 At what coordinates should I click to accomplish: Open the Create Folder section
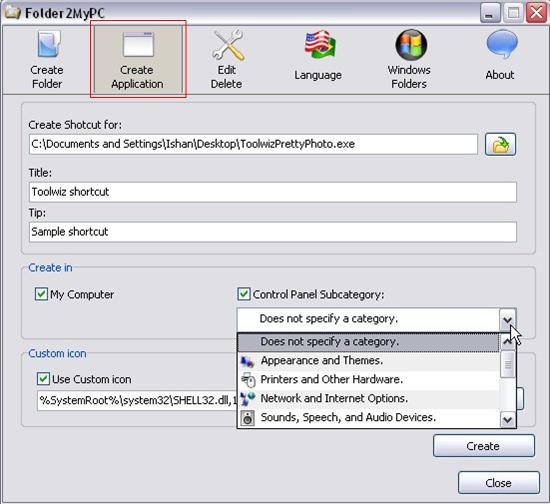47,60
